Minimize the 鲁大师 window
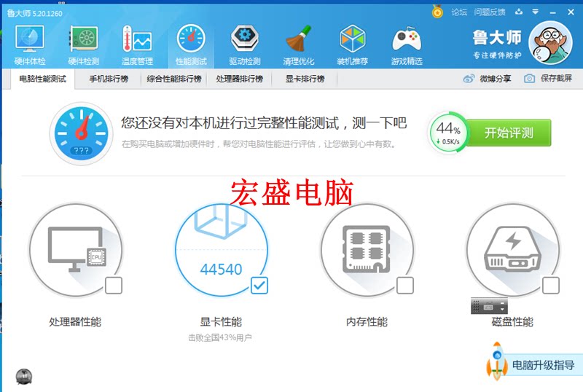 pyautogui.click(x=553, y=12)
